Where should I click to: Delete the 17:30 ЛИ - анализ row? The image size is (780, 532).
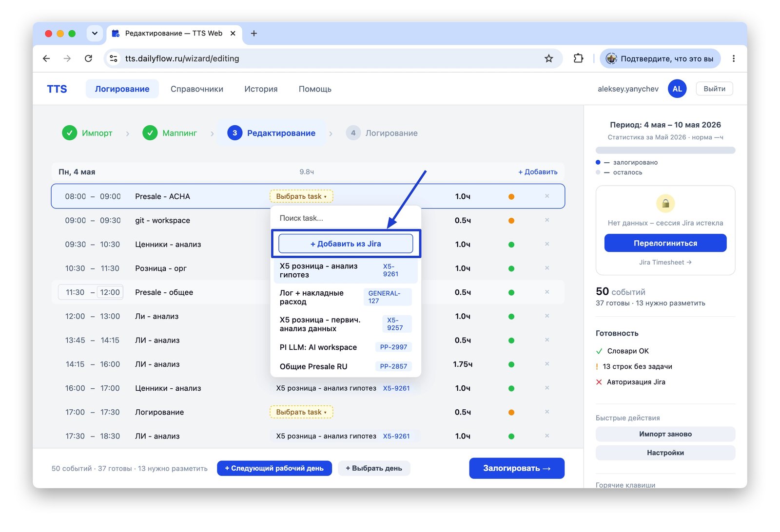click(x=547, y=436)
